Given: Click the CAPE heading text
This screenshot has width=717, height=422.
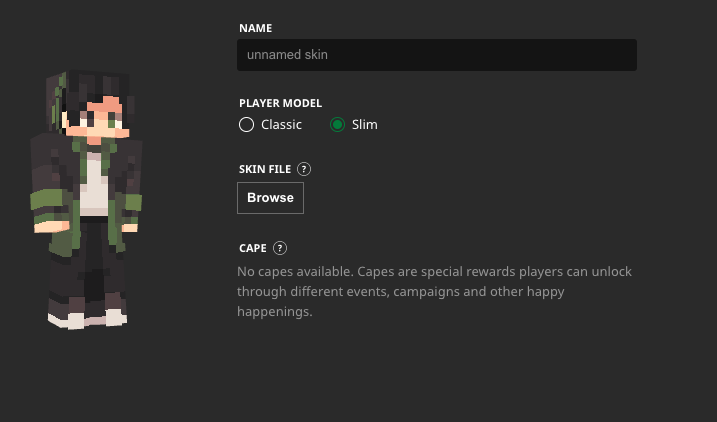Looking at the screenshot, I should [252, 248].
